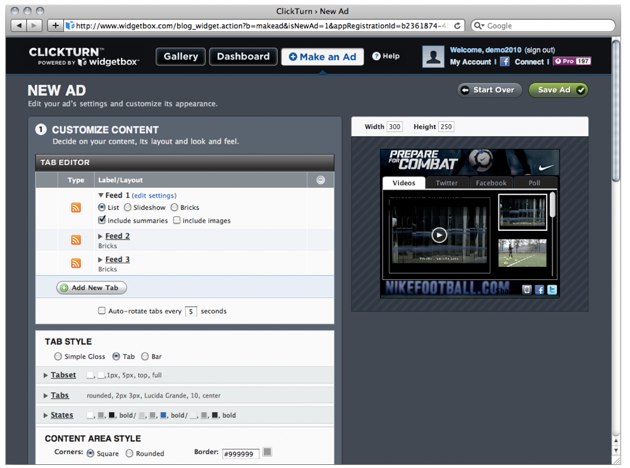Click the Safari forward arrow button
The height and width of the screenshot is (468, 630).
pos(34,26)
